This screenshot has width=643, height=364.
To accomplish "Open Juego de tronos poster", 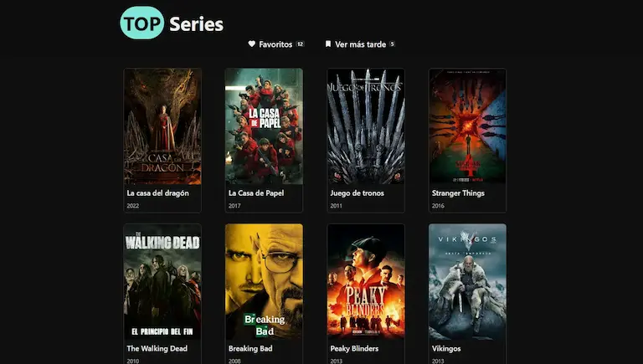I will point(366,126).
